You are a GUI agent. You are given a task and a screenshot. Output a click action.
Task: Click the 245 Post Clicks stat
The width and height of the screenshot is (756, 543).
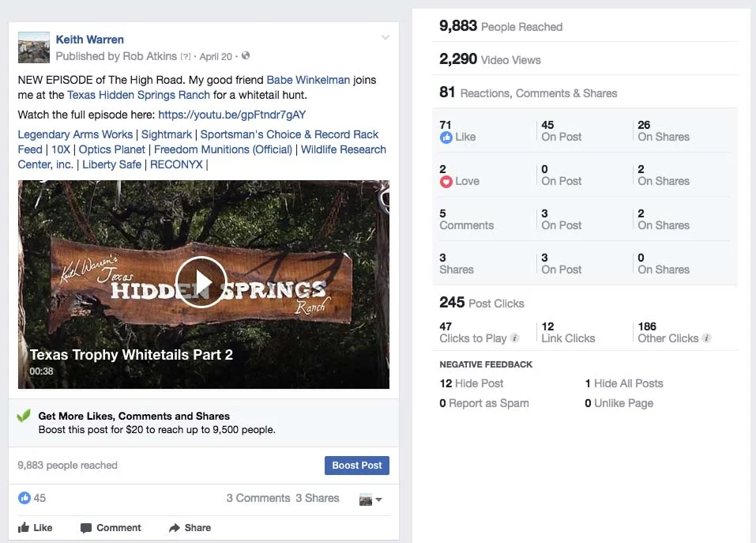[x=482, y=303]
